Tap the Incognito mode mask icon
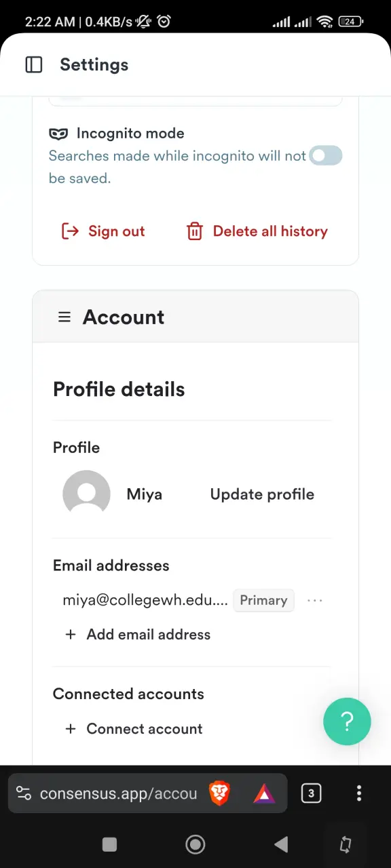Viewport: 391px width, 868px height. click(58, 134)
